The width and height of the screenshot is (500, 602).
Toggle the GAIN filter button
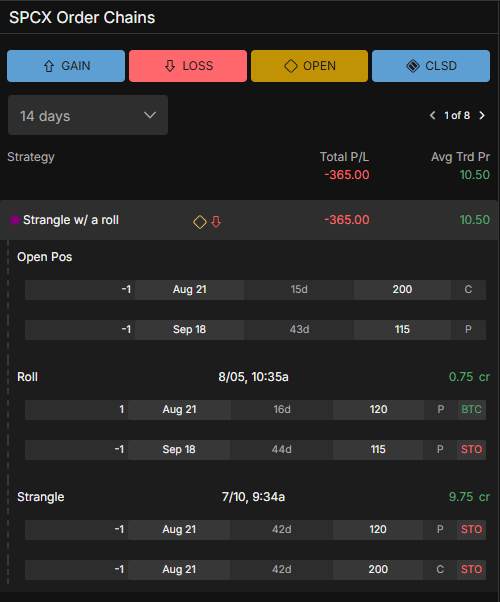pos(66,66)
